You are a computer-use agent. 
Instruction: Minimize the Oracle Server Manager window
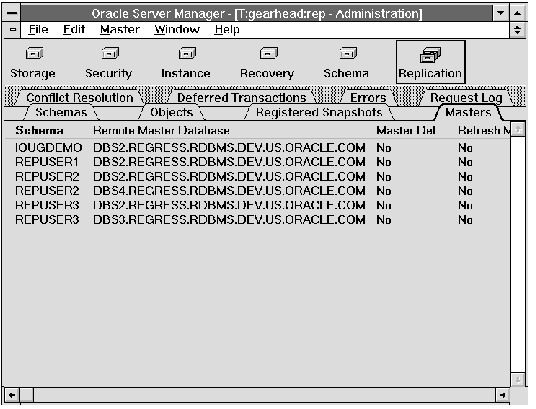pos(501,13)
